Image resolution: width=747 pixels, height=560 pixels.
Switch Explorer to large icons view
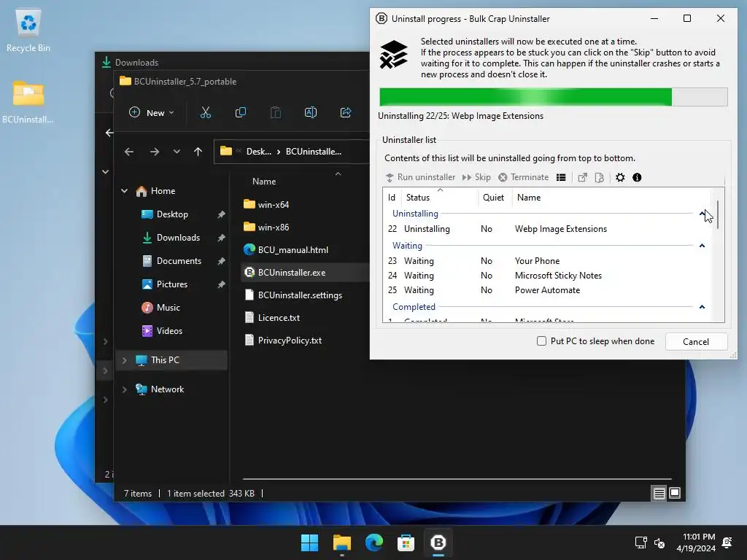click(x=675, y=494)
